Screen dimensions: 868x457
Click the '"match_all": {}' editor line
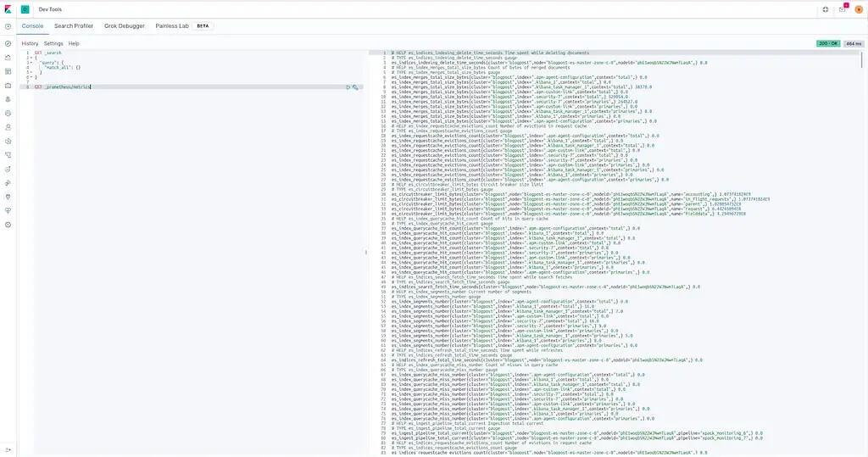[x=63, y=68]
